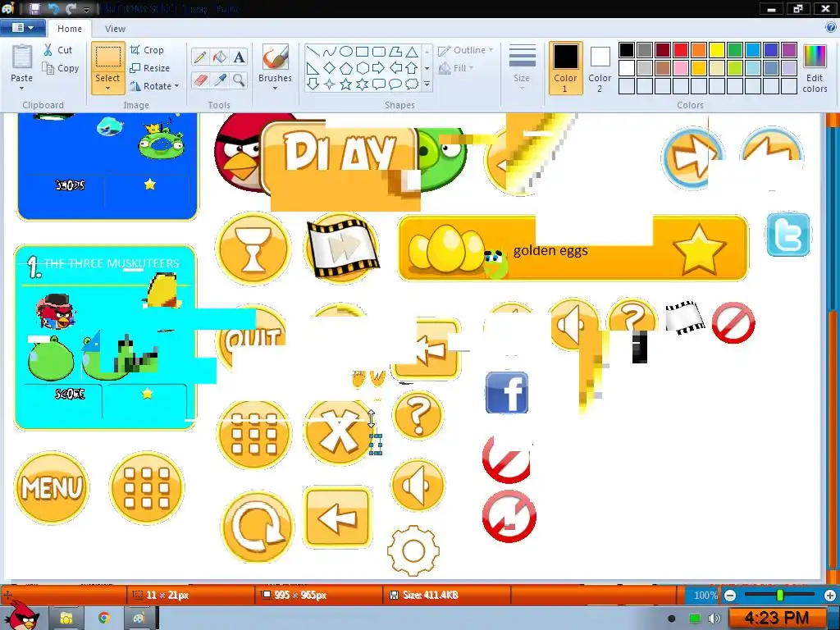Select the Eraser tool
840x630 pixels.
tap(200, 80)
